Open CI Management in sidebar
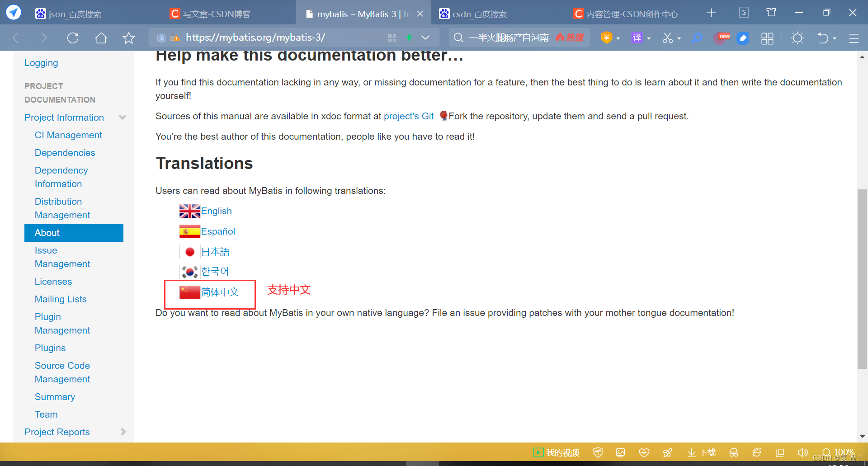868x466 pixels. tap(68, 135)
